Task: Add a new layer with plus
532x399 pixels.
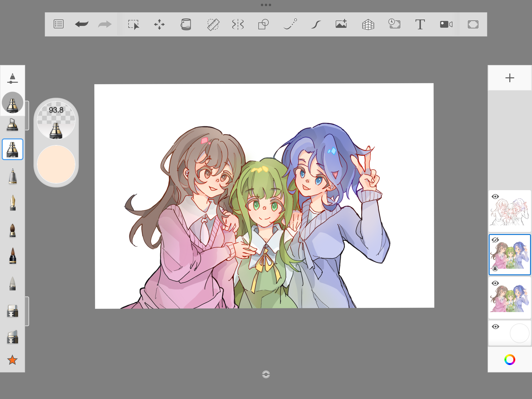Action: (510, 78)
